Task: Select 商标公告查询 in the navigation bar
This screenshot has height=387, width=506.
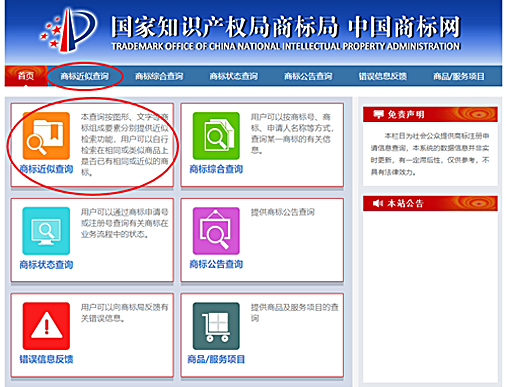Action: (308, 76)
